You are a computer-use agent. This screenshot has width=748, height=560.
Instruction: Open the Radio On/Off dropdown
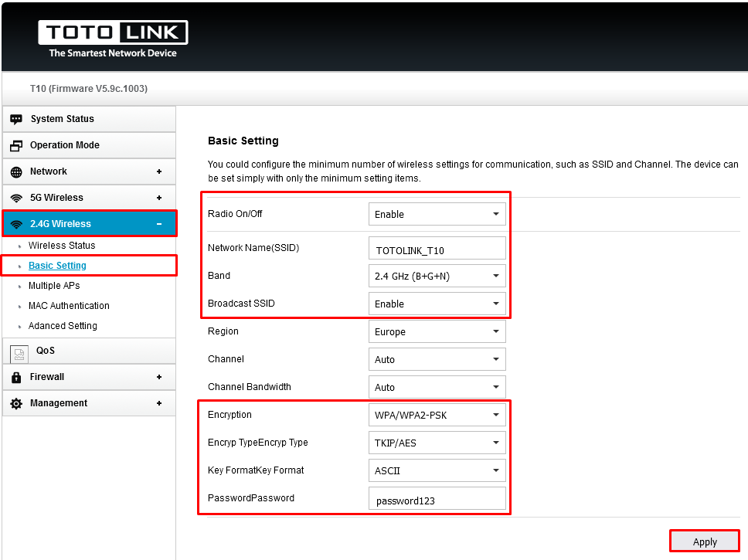[x=437, y=214]
